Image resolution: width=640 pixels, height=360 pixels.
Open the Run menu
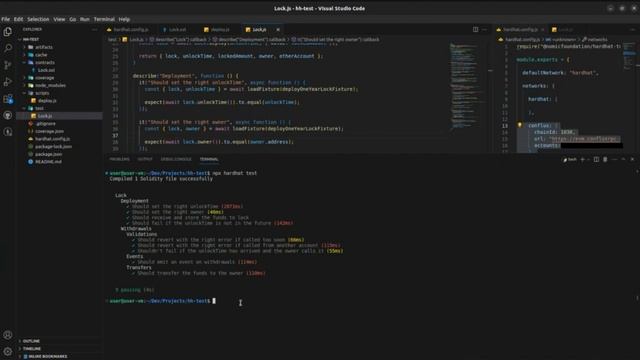(84, 19)
